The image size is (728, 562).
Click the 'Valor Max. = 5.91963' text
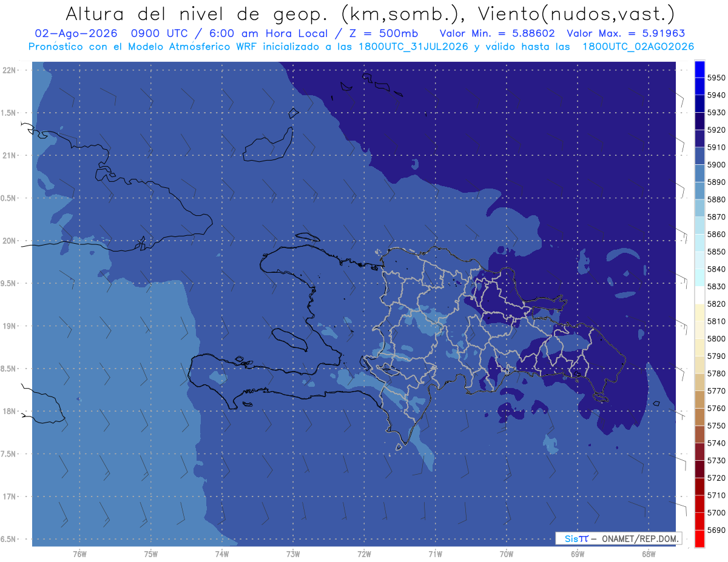click(625, 33)
